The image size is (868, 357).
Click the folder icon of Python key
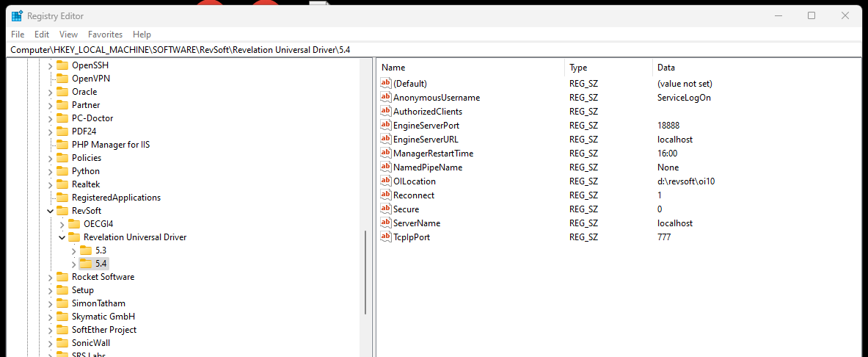pyautogui.click(x=62, y=170)
